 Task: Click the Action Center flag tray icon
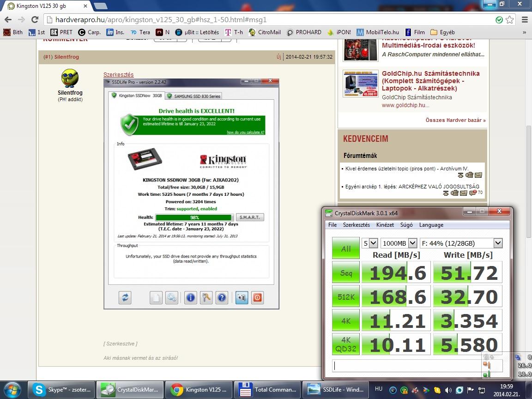470,390
